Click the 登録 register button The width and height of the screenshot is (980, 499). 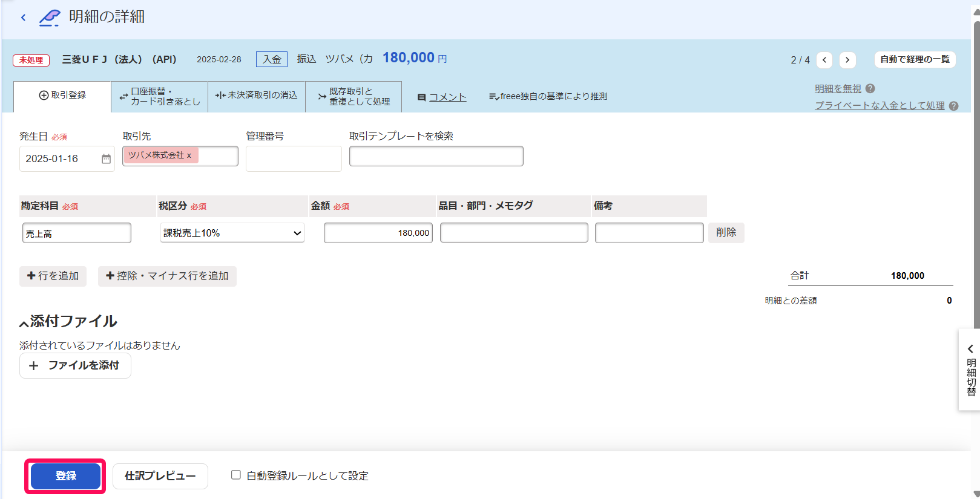coord(65,476)
